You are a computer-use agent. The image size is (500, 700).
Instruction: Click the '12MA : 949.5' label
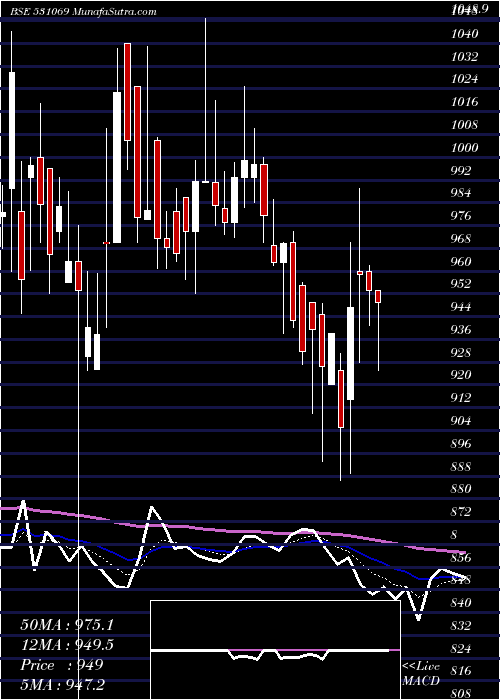coord(67,645)
